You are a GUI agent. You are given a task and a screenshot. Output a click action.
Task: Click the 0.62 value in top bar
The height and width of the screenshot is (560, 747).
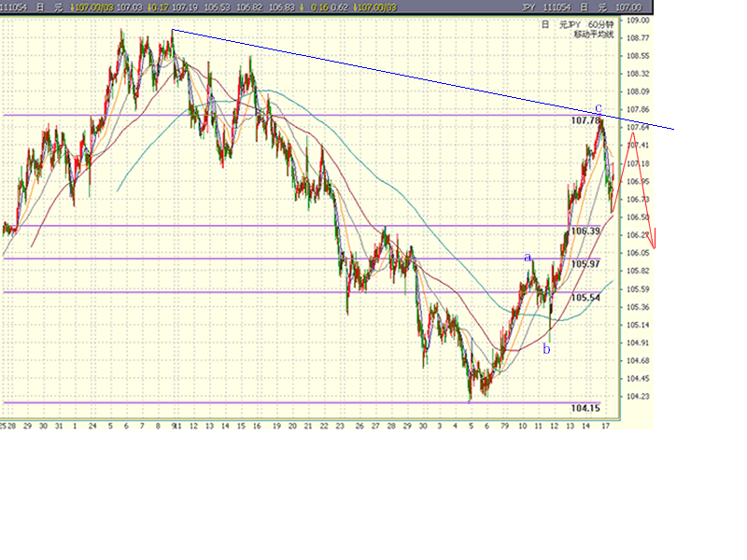click(x=339, y=7)
